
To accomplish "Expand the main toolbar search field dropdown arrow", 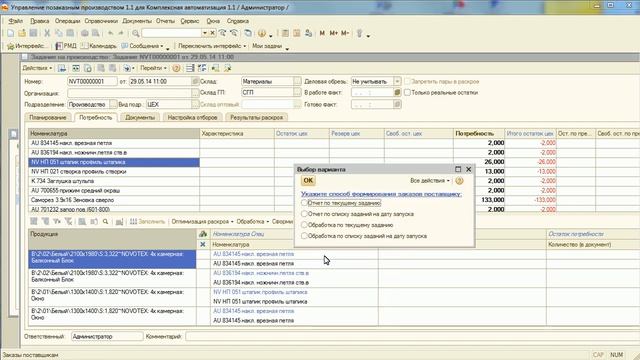I will [205, 33].
